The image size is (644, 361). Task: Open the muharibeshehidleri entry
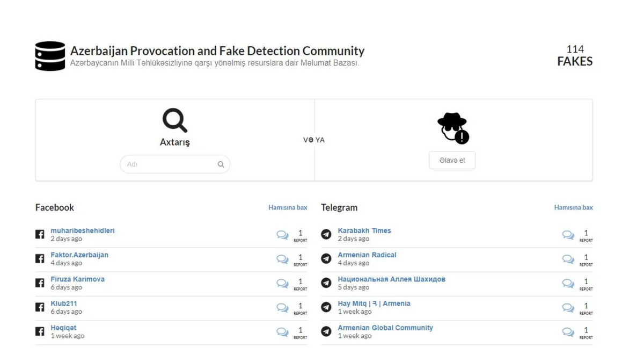tap(83, 230)
